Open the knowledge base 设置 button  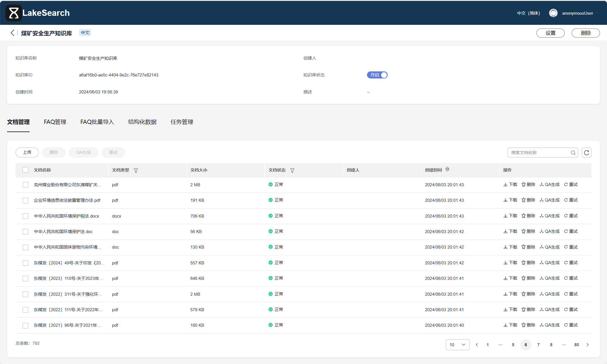click(x=550, y=33)
